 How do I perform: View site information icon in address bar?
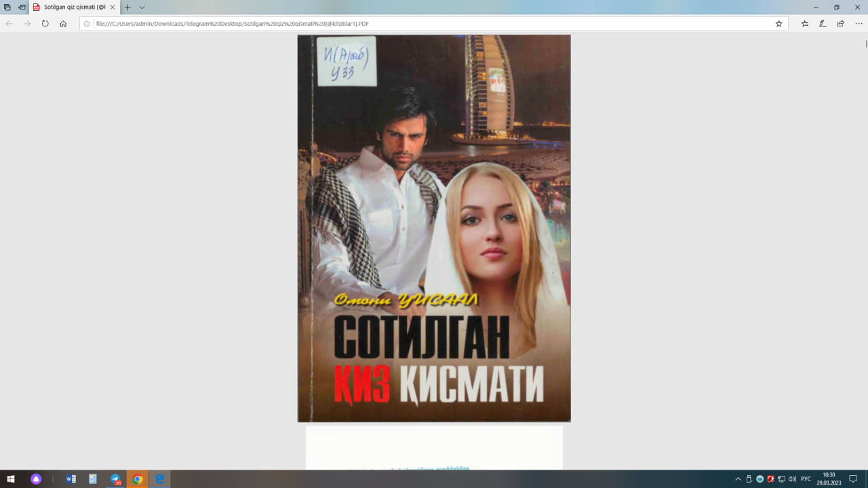point(87,23)
